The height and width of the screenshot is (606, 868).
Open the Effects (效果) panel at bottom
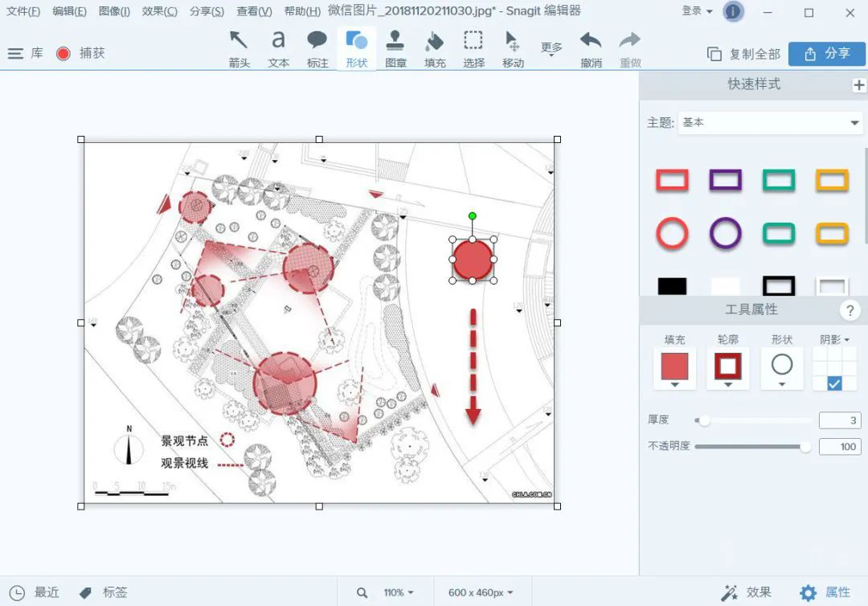pos(746,592)
